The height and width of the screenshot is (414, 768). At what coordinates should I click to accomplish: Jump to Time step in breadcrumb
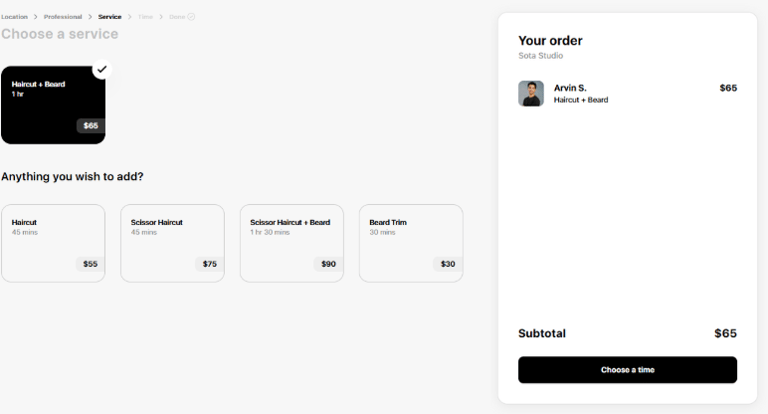[x=146, y=17]
